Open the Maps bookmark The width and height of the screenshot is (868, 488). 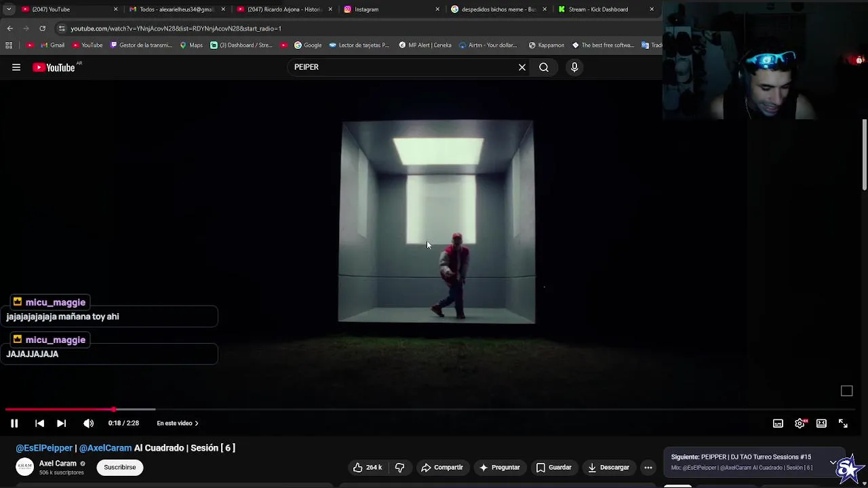(x=191, y=45)
